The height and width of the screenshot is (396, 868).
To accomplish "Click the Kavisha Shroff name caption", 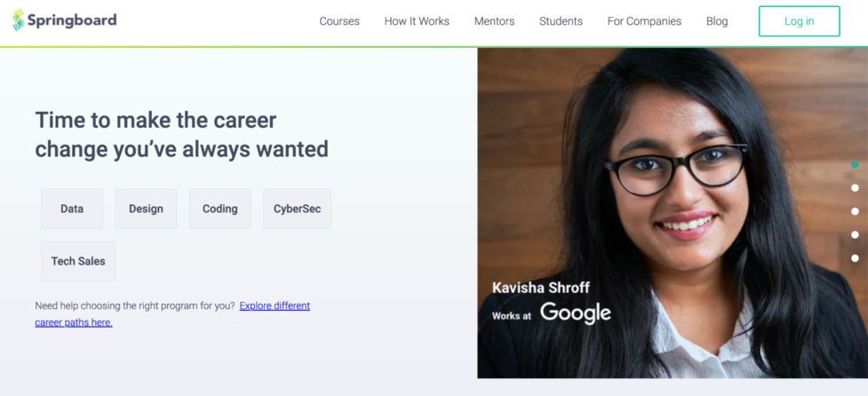I will (x=541, y=288).
